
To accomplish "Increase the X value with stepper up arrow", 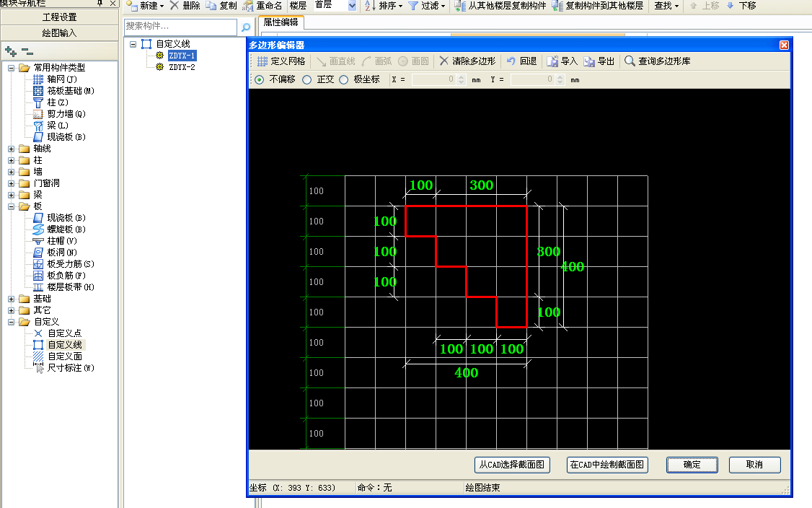I will click(462, 76).
